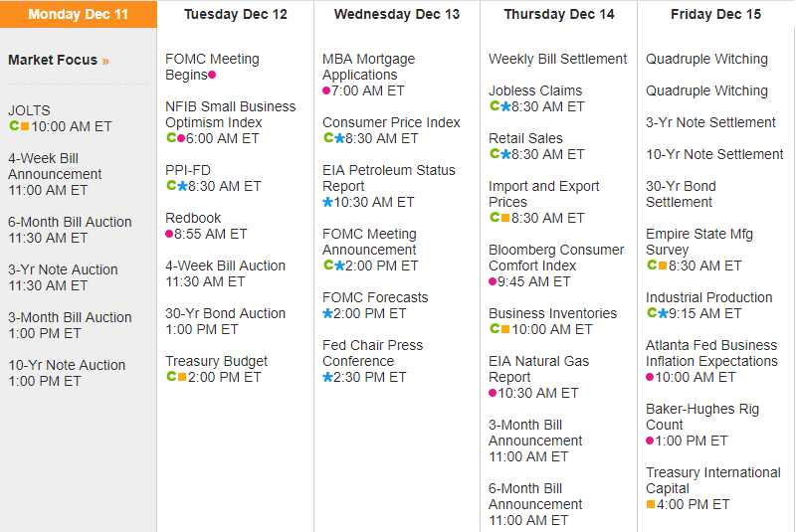Open the Consumer Price Index event
This screenshot has width=796, height=532.
tap(391, 122)
